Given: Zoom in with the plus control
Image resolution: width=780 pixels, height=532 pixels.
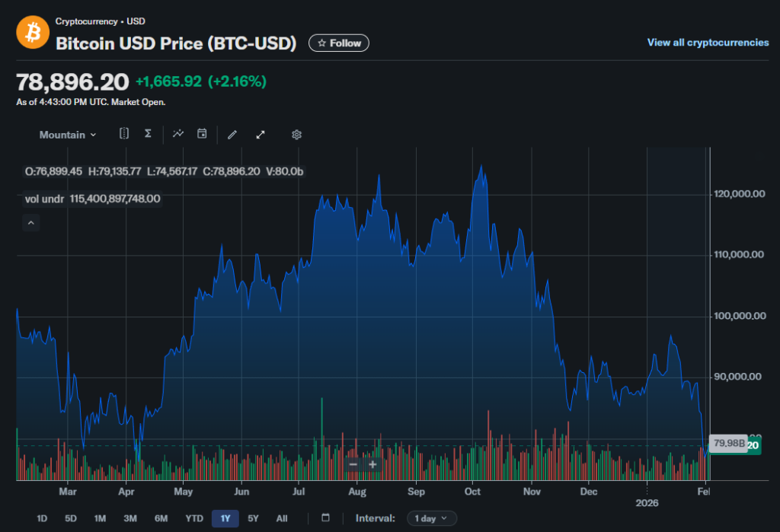Looking at the screenshot, I should (372, 464).
